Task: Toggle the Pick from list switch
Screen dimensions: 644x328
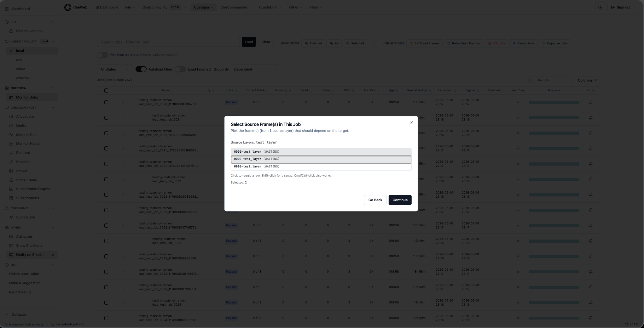Action: 102,55
